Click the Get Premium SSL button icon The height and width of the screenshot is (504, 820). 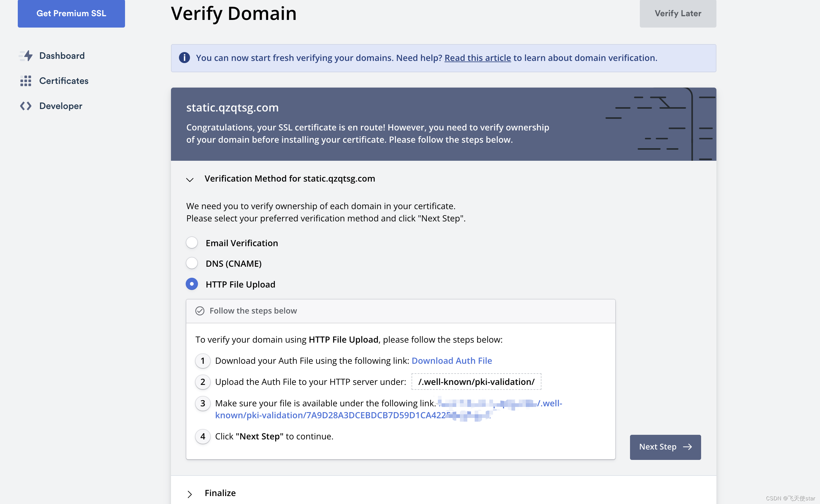71,13
